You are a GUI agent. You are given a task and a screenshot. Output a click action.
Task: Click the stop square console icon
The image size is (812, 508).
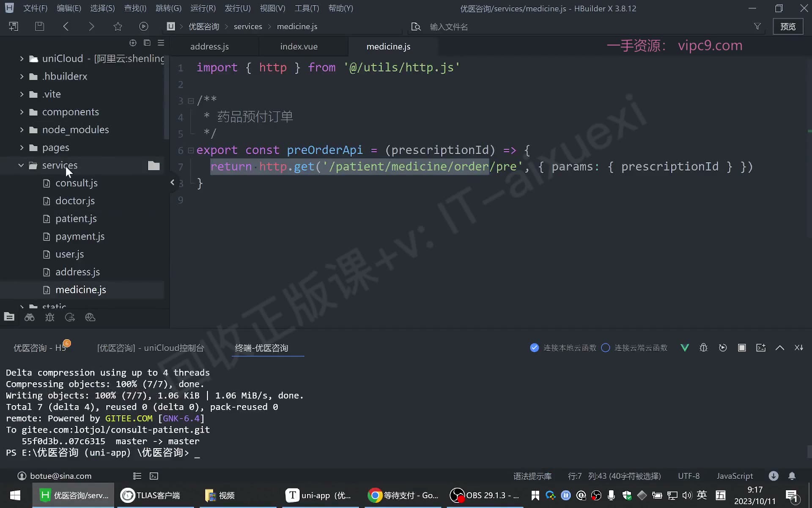(742, 348)
